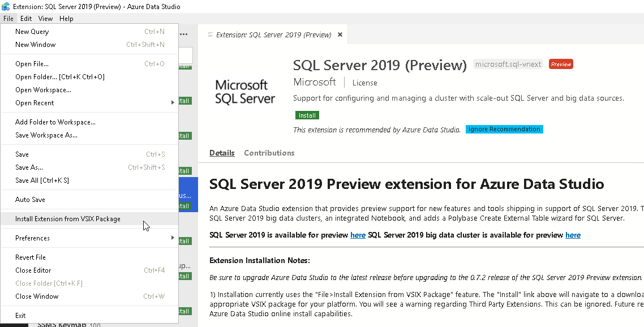The image size is (644, 327).
Task: Open the Help menu
Action: click(x=66, y=19)
